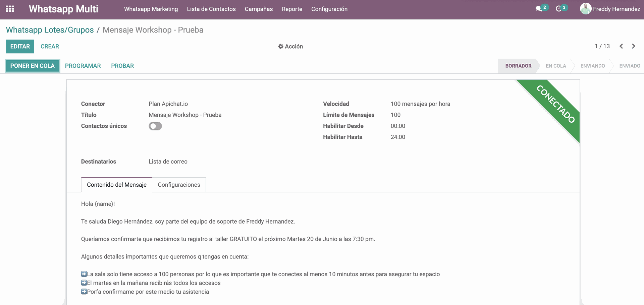Open the Acción dropdown menu
The width and height of the screenshot is (644, 305).
click(x=290, y=46)
